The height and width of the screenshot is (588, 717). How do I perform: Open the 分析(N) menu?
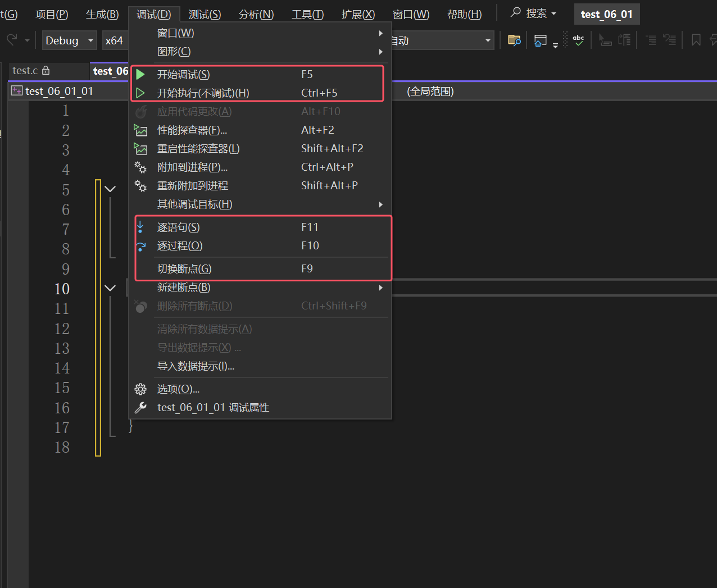(x=256, y=14)
